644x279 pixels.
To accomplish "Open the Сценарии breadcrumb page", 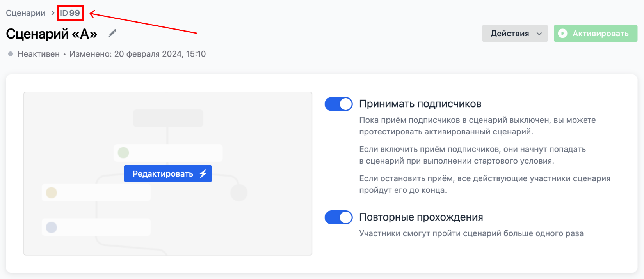I will pyautogui.click(x=25, y=12).
